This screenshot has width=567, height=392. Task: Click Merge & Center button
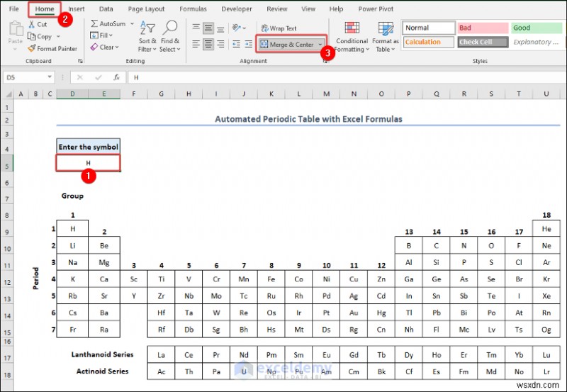pyautogui.click(x=287, y=45)
